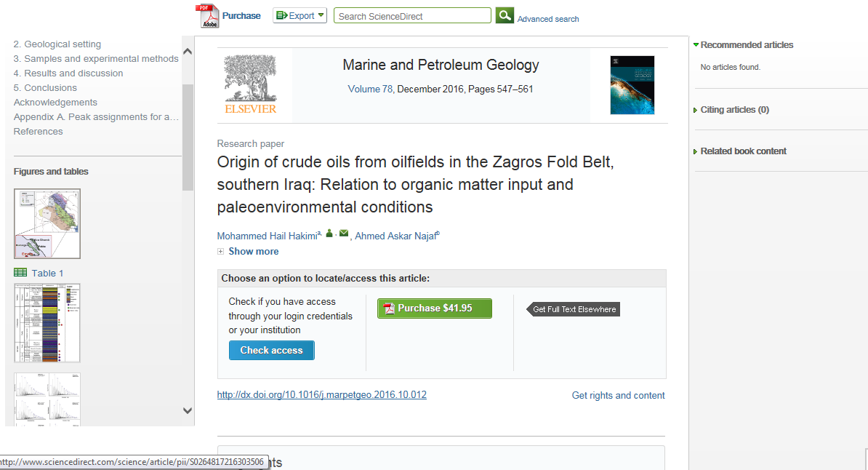Open the Export dropdown menu
868x470 pixels.
pyautogui.click(x=300, y=15)
